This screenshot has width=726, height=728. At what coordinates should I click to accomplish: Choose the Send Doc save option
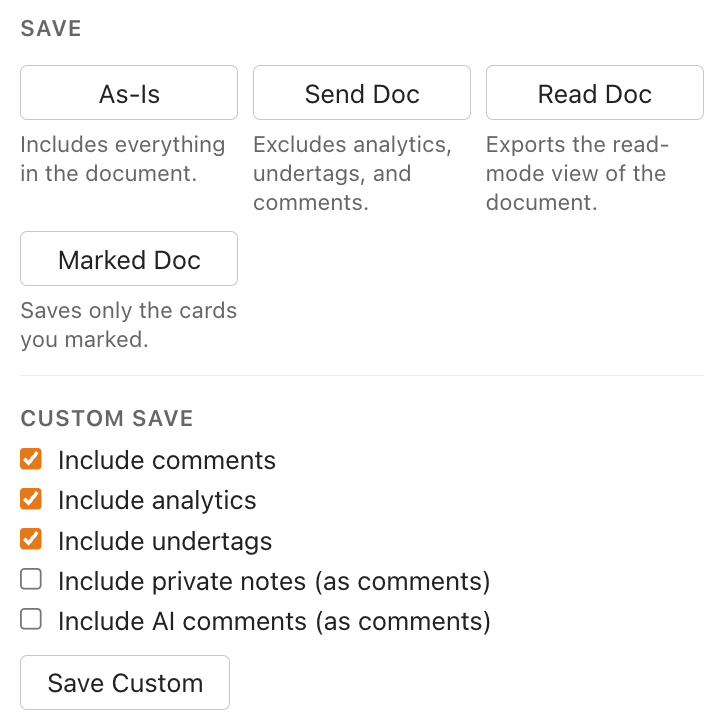coord(362,92)
